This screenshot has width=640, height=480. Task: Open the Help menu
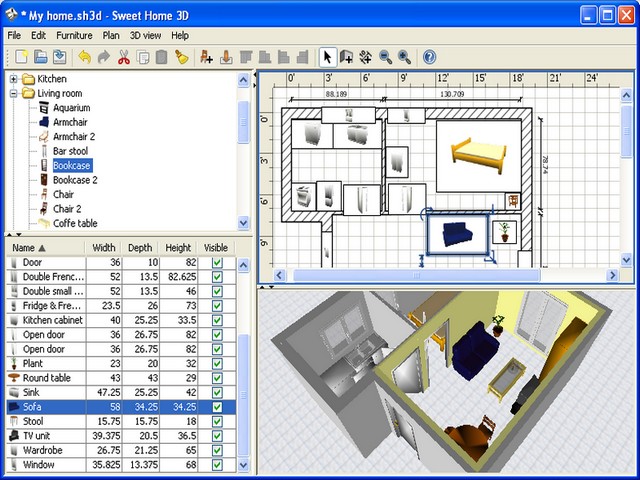coord(180,36)
